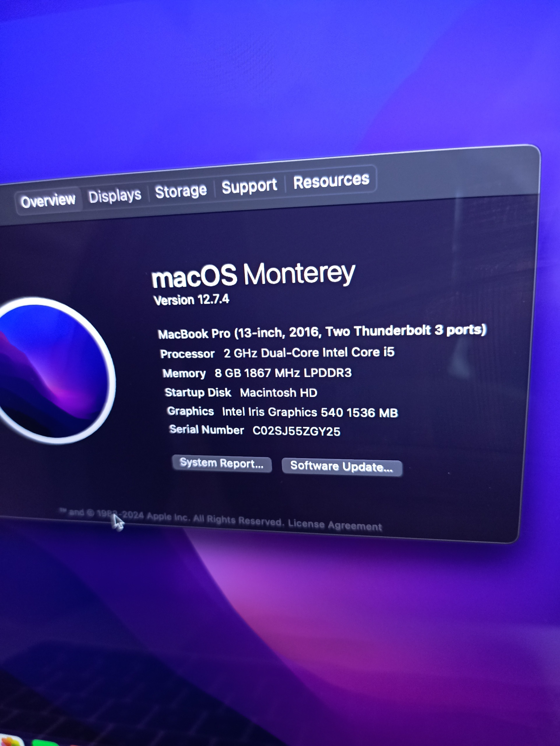Click the Version 12.7.4 text

pyautogui.click(x=191, y=300)
